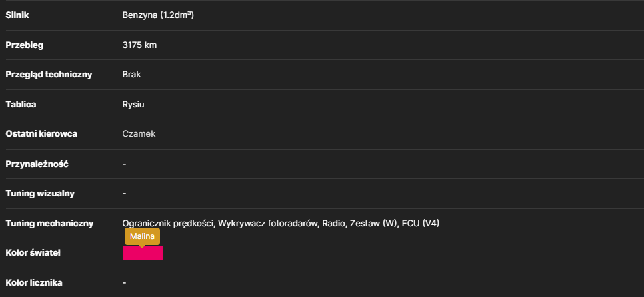
Task: Open the Czamek driver link
Action: tap(139, 133)
